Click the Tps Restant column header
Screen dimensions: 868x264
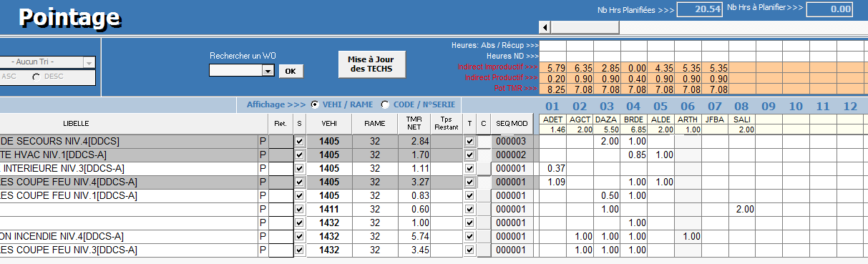pyautogui.click(x=447, y=124)
